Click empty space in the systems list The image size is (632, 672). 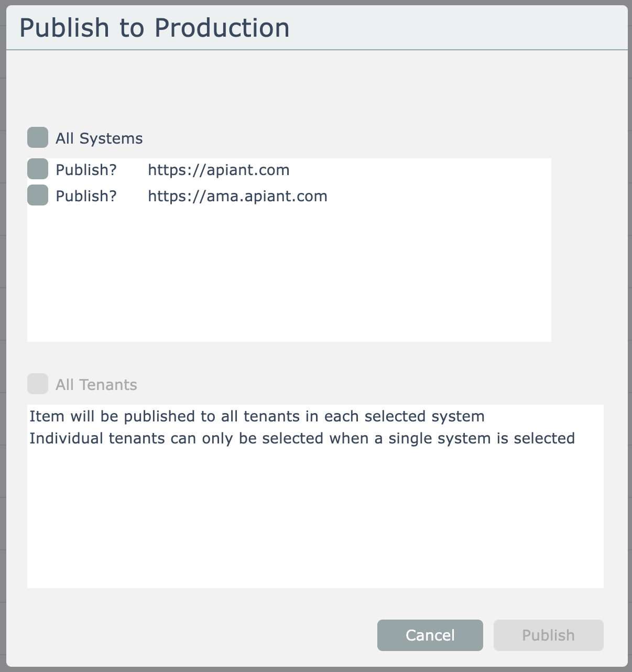point(288,273)
